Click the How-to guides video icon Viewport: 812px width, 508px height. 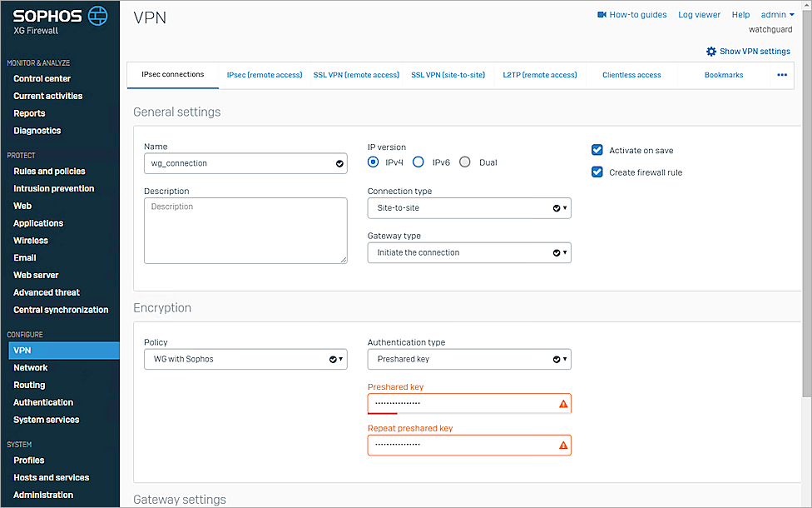click(602, 14)
